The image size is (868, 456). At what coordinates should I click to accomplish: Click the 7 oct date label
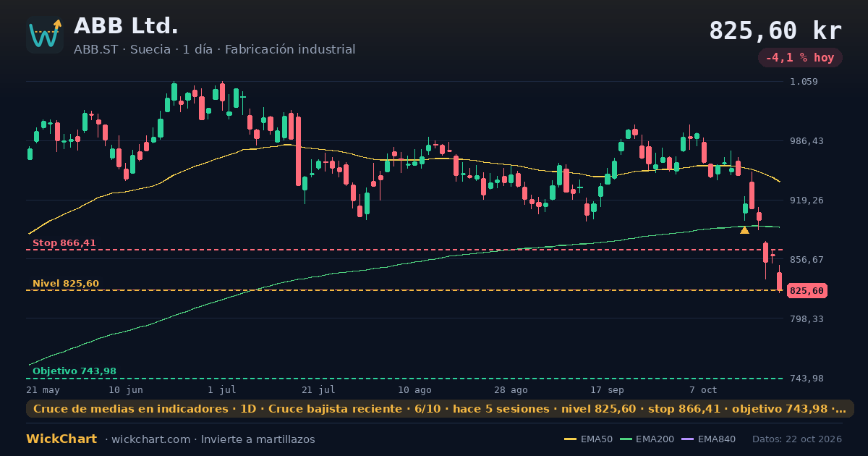[703, 389]
